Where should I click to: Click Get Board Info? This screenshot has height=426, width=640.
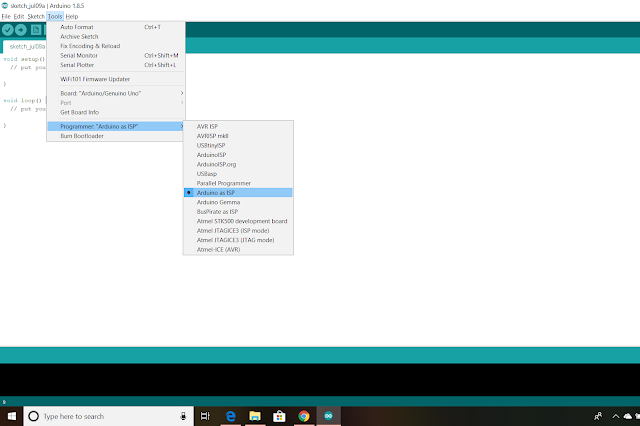(116, 112)
